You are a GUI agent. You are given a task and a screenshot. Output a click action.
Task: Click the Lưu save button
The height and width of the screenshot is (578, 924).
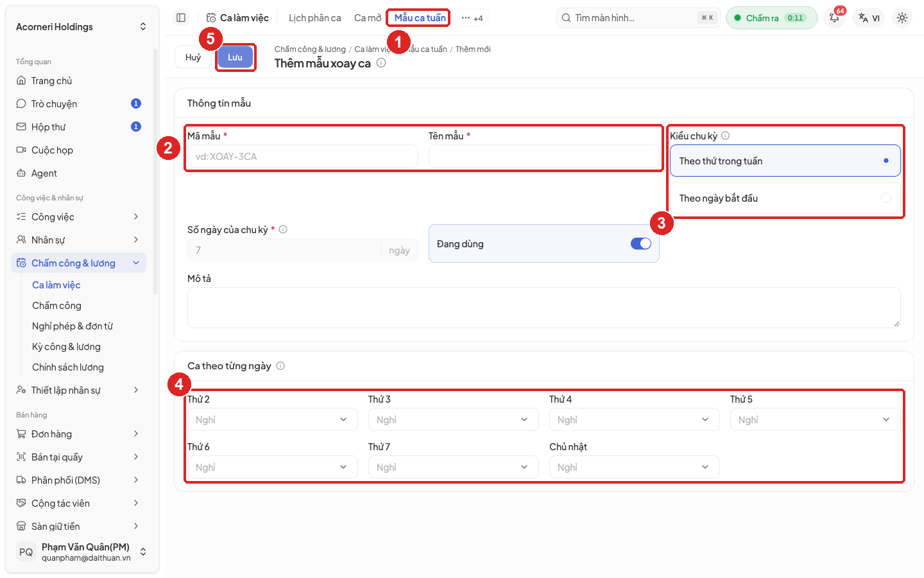click(235, 57)
